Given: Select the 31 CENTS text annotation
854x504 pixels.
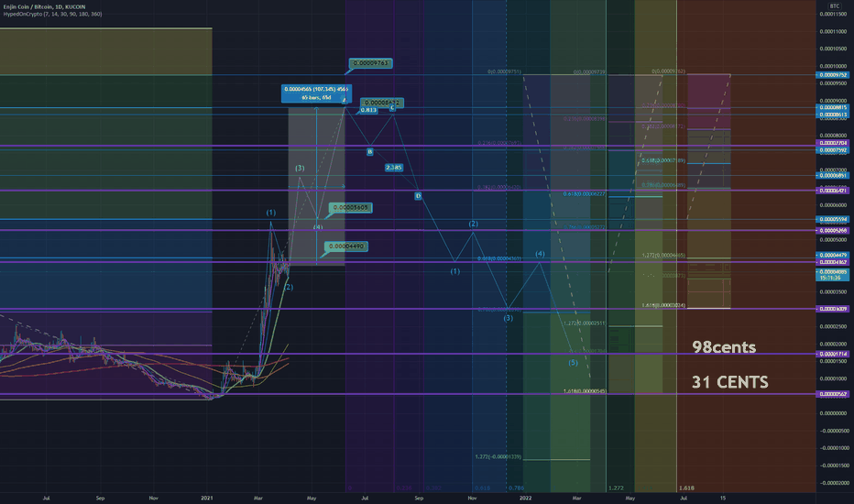Looking at the screenshot, I should point(729,382).
